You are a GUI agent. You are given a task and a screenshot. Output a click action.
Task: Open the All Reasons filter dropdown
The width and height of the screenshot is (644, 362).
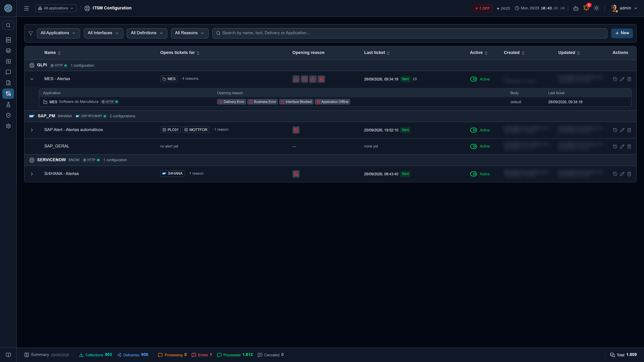point(190,33)
